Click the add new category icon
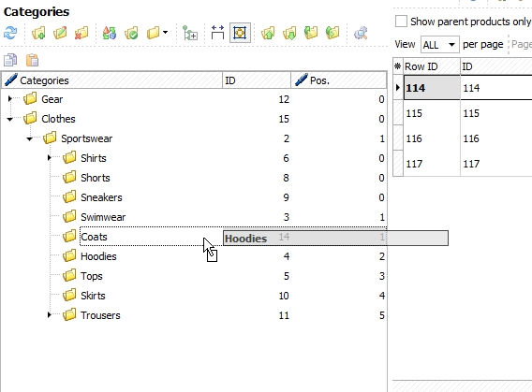The height and width of the screenshot is (392, 532). point(38,33)
